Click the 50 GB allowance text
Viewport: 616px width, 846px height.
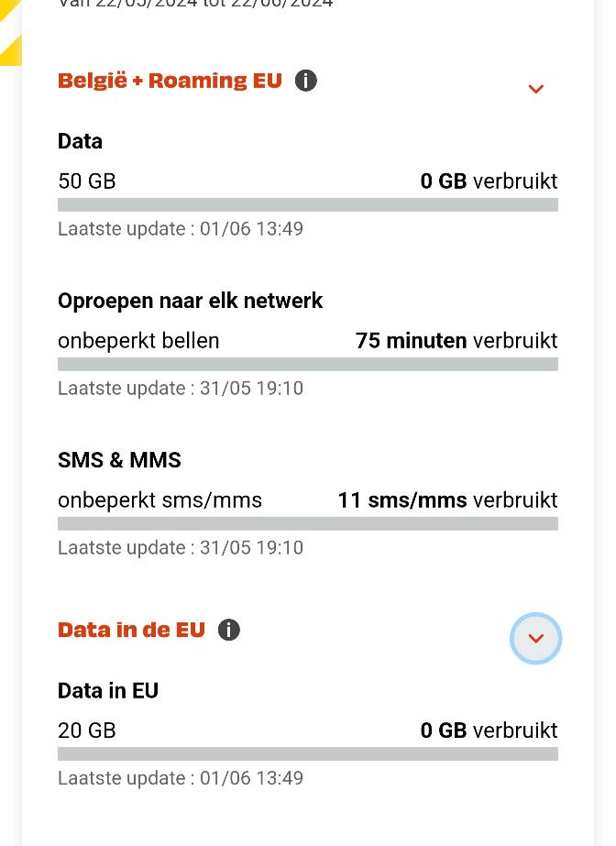(x=87, y=181)
